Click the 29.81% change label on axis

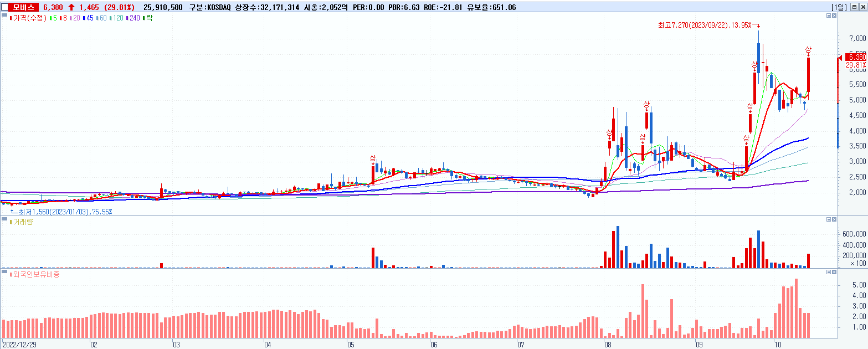click(x=856, y=65)
